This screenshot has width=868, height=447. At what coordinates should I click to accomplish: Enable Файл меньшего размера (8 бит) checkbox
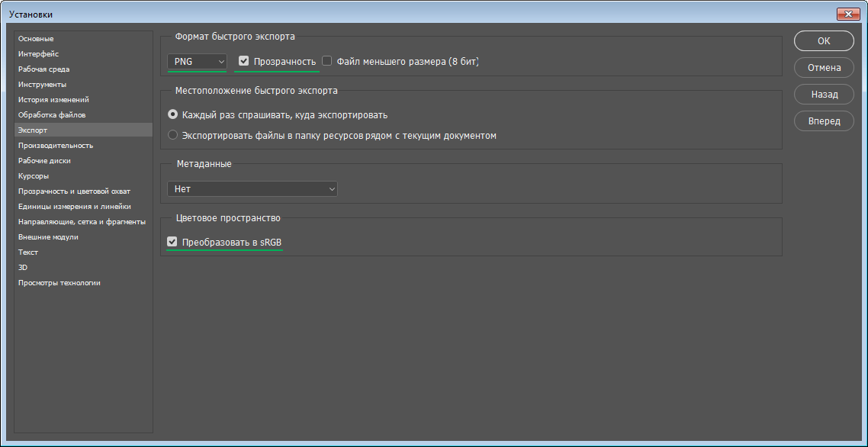point(326,61)
